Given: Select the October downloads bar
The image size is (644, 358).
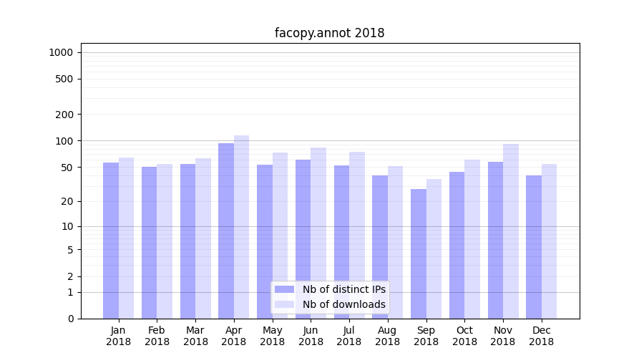Looking at the screenshot, I should [472, 238].
